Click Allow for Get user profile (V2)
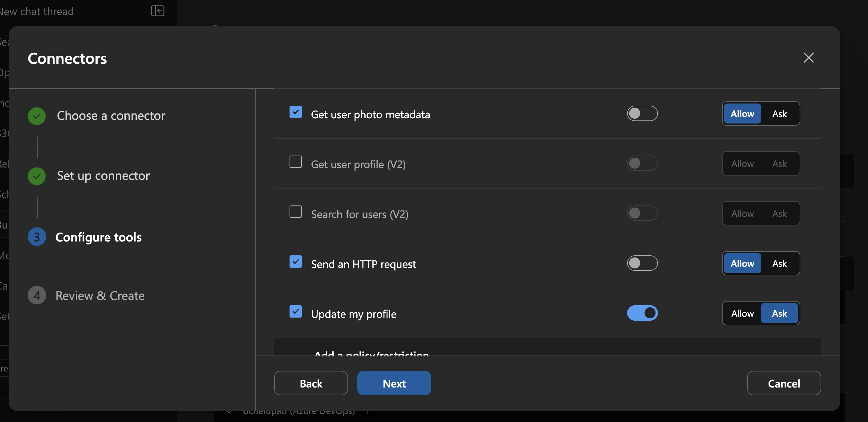This screenshot has width=868, height=422. tap(742, 164)
